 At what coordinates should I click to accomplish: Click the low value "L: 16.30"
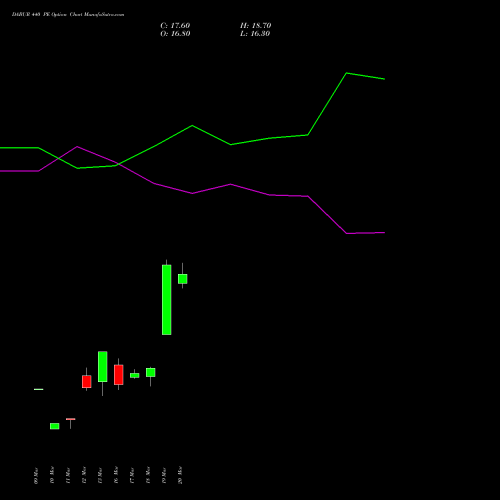pyautogui.click(x=255, y=34)
